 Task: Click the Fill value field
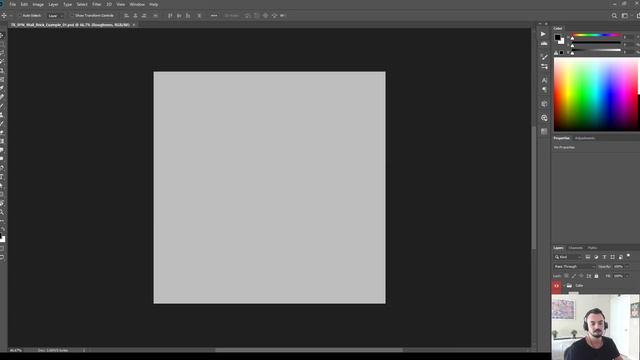[619, 276]
